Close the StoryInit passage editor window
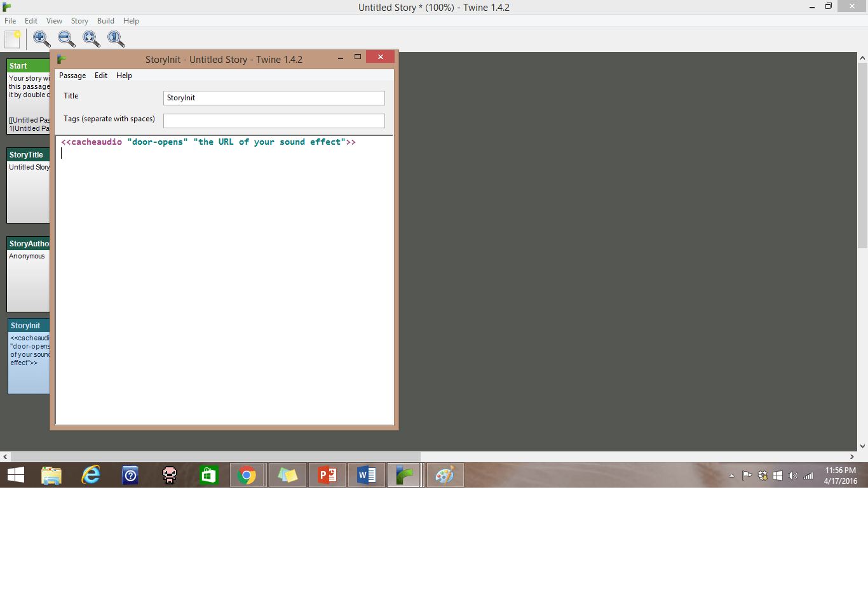Image resolution: width=868 pixels, height=607 pixels. (381, 57)
